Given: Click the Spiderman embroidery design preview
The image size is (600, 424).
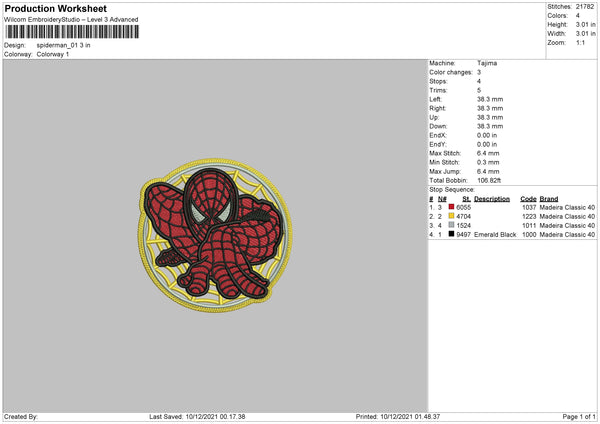Looking at the screenshot, I should click(215, 235).
